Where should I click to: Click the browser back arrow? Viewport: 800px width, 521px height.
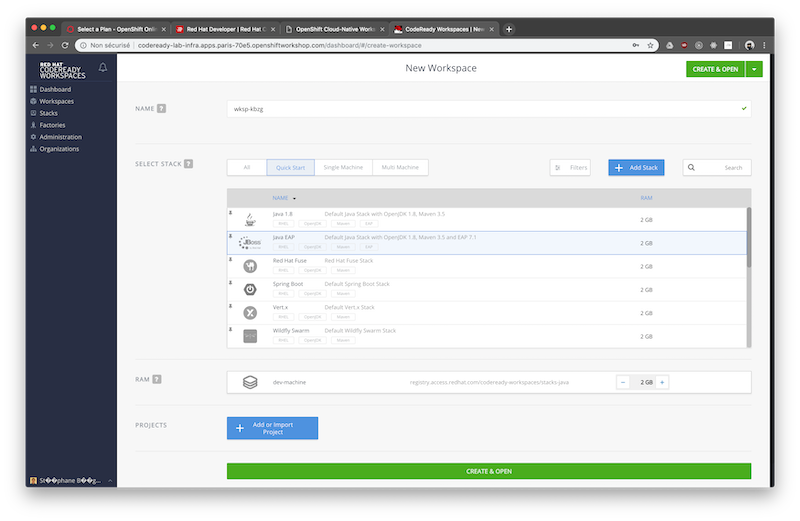click(36, 45)
